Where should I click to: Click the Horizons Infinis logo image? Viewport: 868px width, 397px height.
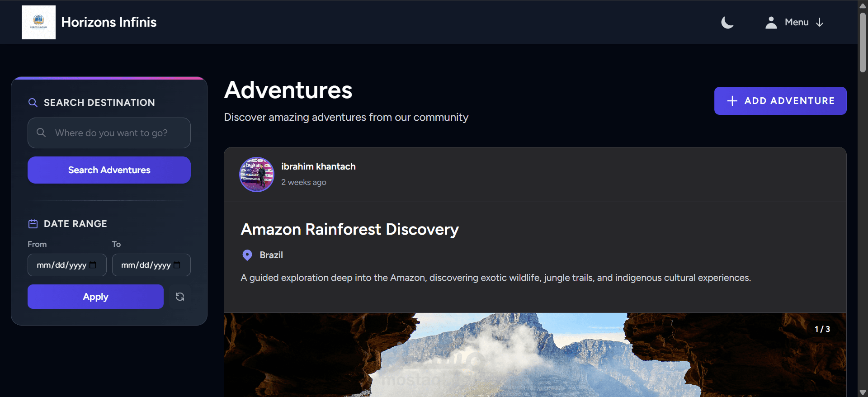[38, 22]
